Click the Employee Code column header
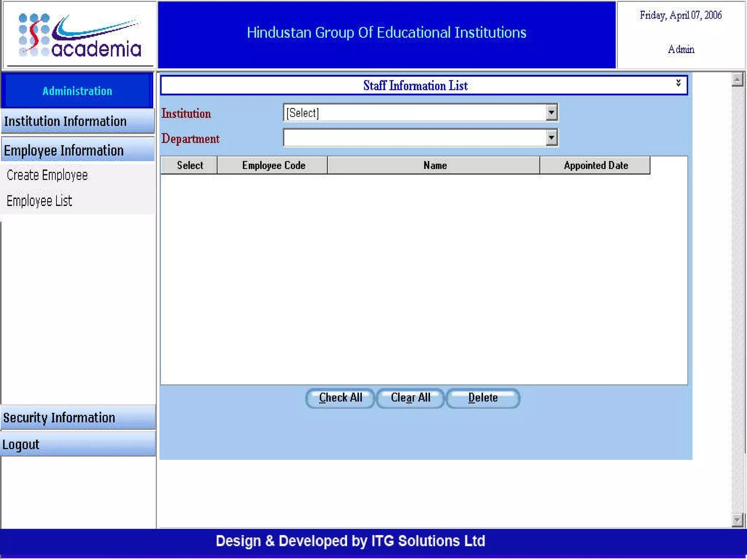Screen dimensions: 747x560 pyautogui.click(x=273, y=166)
